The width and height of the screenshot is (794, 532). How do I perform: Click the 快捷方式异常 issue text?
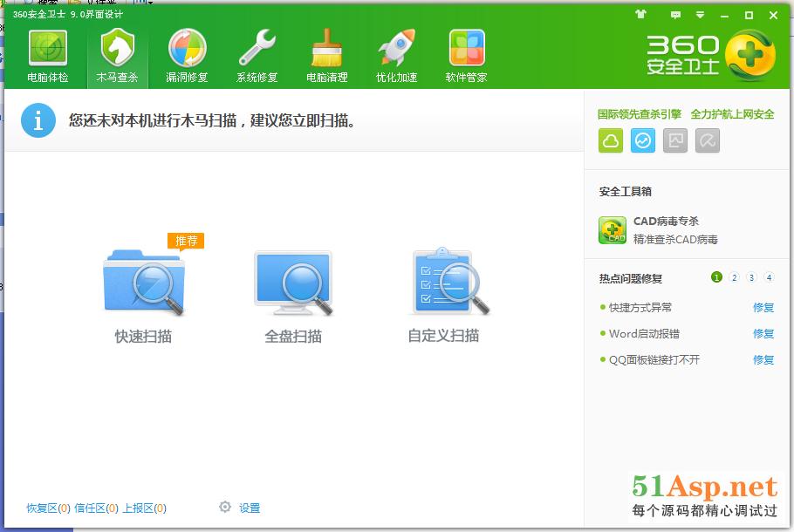point(640,307)
